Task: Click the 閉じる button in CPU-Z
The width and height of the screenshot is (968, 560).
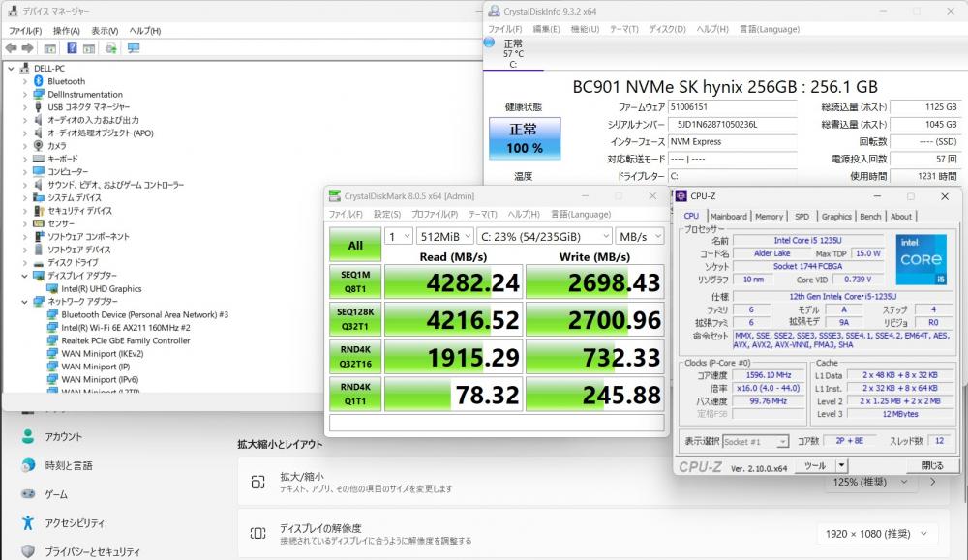Action: tap(932, 465)
